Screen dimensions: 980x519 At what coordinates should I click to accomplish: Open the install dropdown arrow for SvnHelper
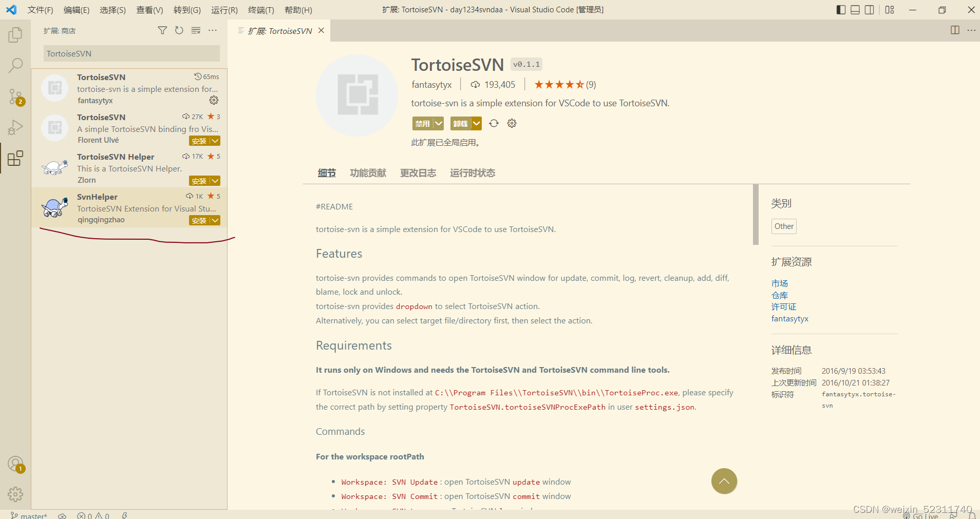point(216,220)
